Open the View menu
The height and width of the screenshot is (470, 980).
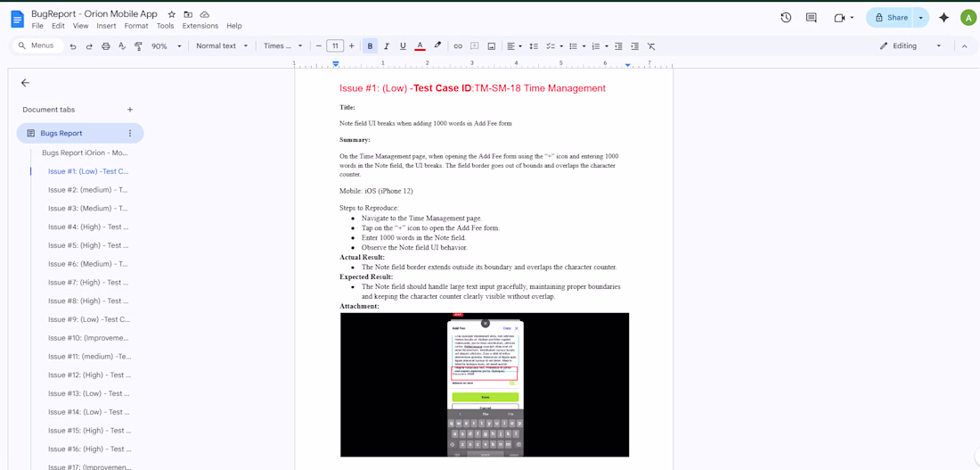point(80,26)
